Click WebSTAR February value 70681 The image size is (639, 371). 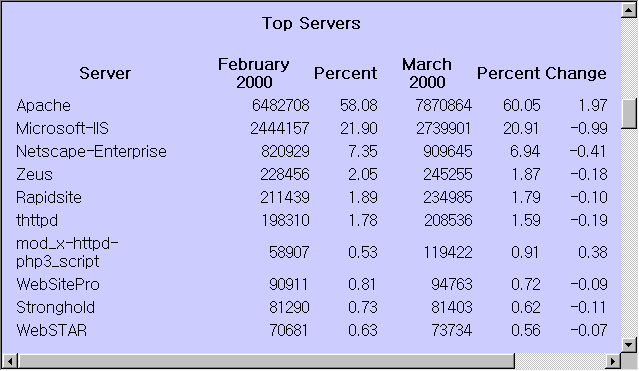coord(289,330)
